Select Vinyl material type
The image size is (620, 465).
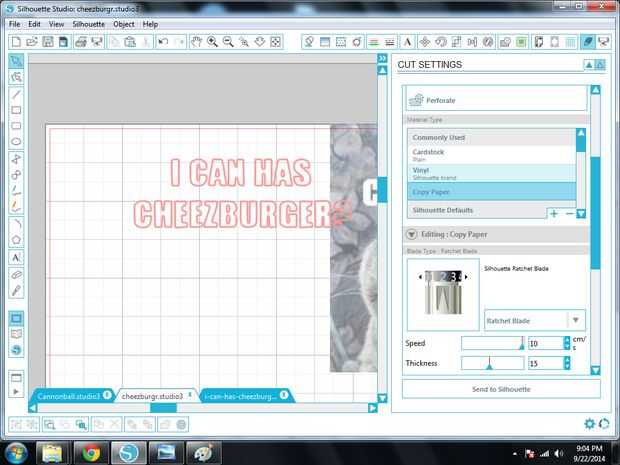[491, 173]
